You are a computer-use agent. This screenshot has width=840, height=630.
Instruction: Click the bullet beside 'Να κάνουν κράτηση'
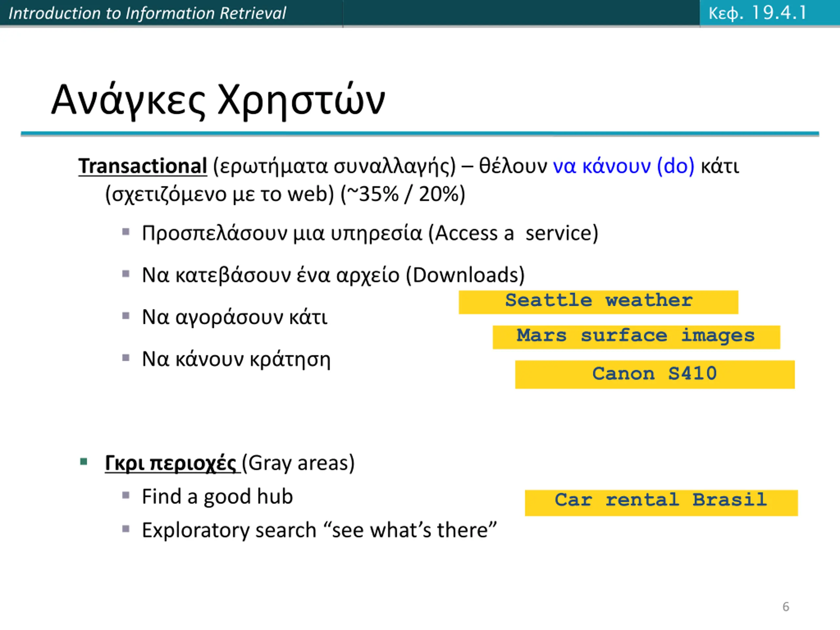(x=126, y=358)
